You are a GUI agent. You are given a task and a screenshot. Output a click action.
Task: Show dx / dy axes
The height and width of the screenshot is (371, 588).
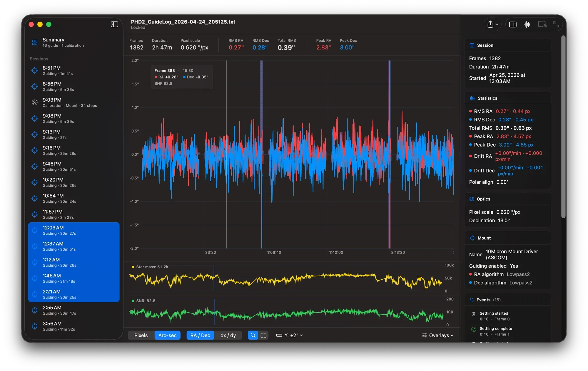[x=228, y=335]
